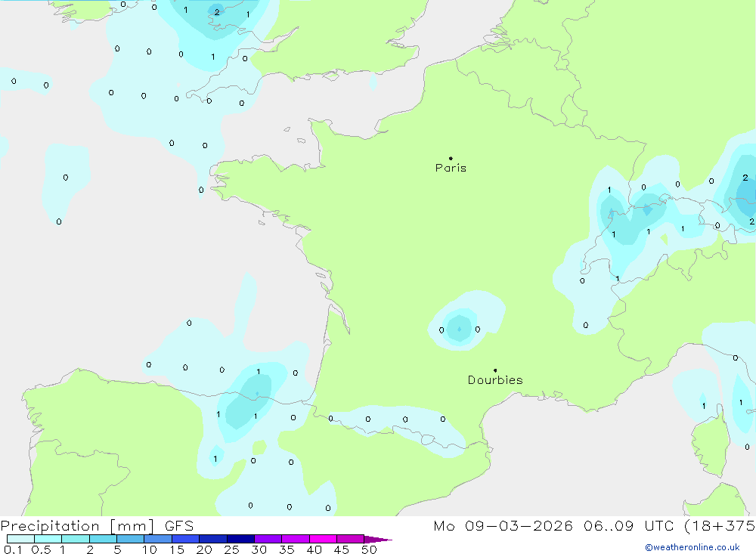Click the Paris city label
The width and height of the screenshot is (756, 554).
(451, 168)
